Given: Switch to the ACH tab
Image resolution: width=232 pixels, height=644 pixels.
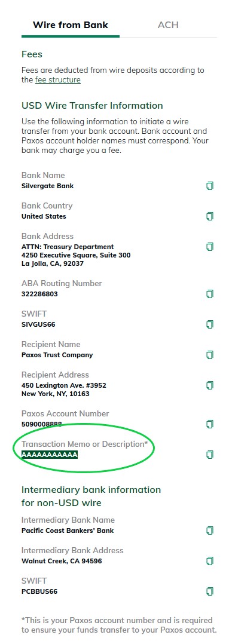Looking at the screenshot, I should click(168, 24).
